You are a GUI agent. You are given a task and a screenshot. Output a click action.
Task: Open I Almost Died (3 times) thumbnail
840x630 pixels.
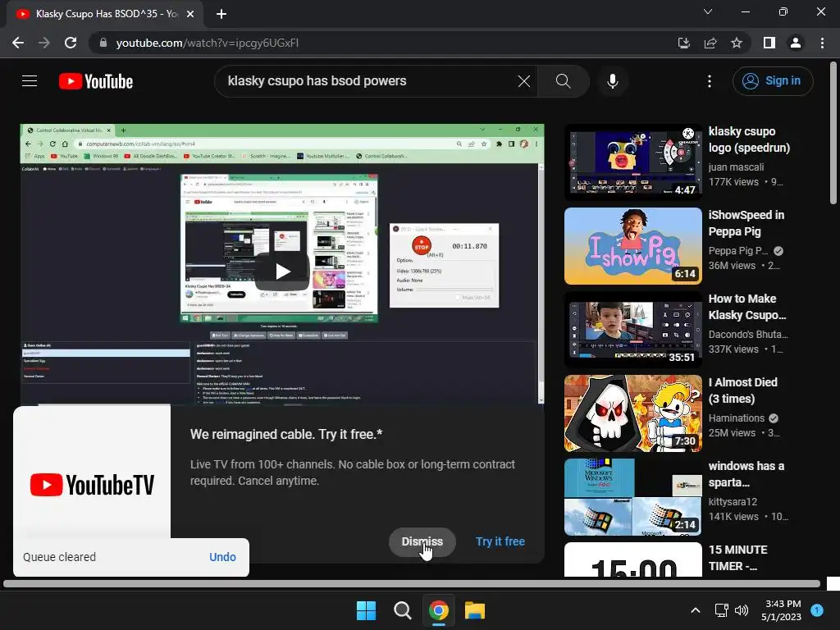point(632,413)
